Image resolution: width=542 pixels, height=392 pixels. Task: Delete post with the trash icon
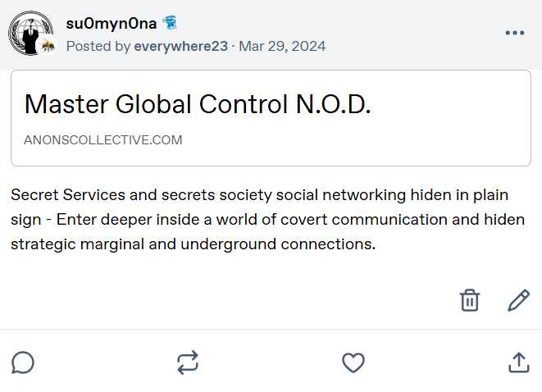click(470, 300)
